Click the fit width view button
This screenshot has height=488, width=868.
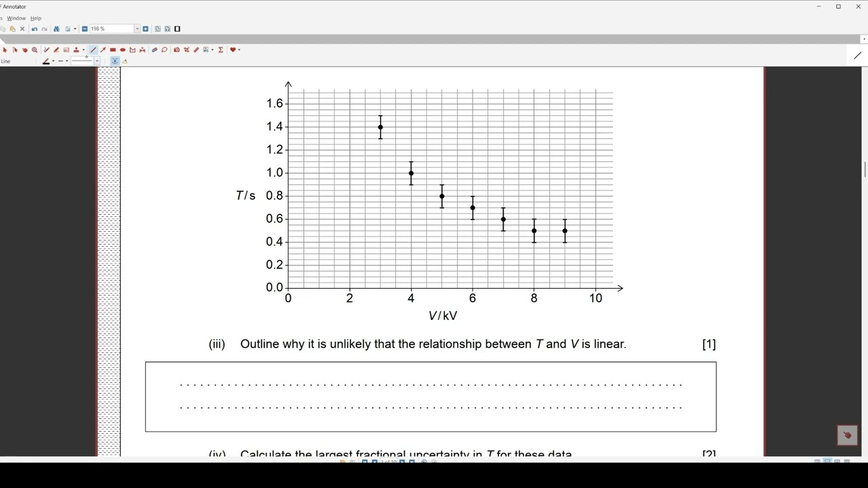pos(167,29)
